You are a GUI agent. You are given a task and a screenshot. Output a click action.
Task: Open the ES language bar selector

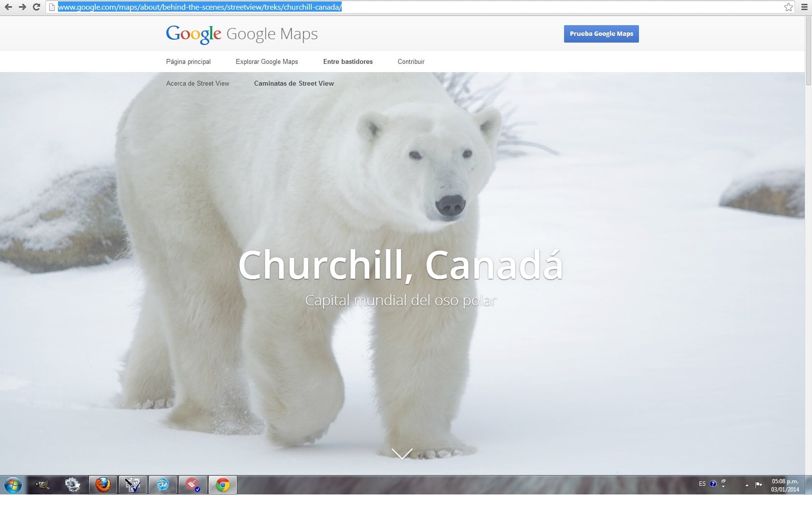tap(702, 484)
